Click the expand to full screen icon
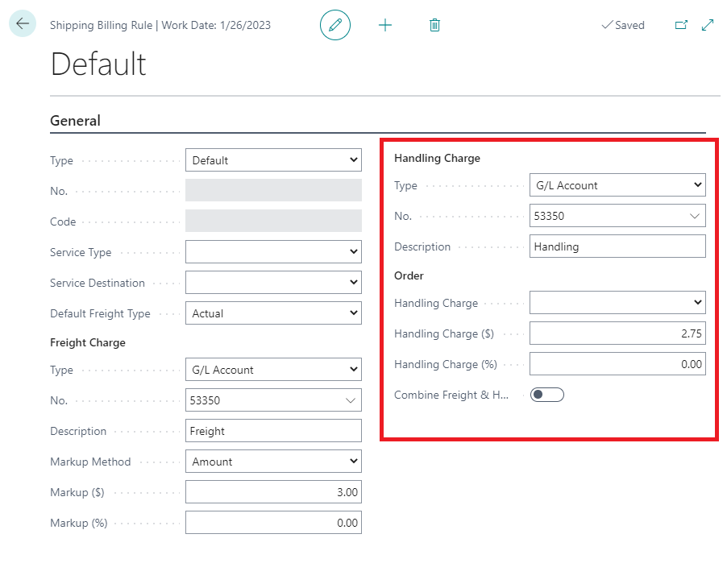This screenshot has height=588, width=727. point(708,25)
